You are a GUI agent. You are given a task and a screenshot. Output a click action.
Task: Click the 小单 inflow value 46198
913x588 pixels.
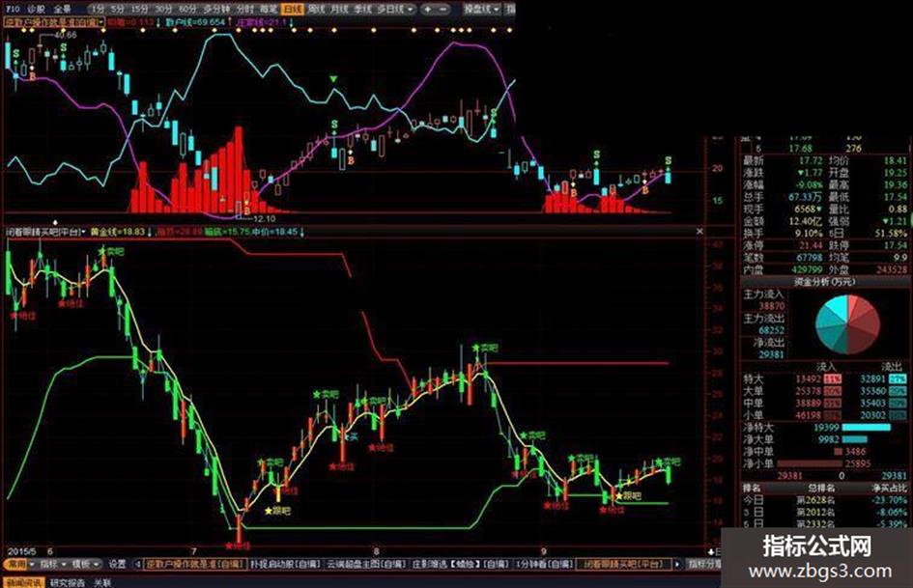click(x=809, y=415)
